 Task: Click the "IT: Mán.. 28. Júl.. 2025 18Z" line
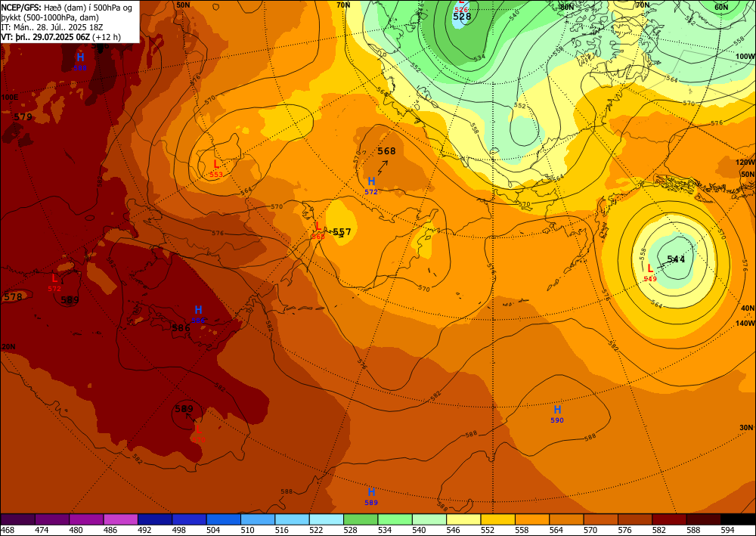[51, 27]
